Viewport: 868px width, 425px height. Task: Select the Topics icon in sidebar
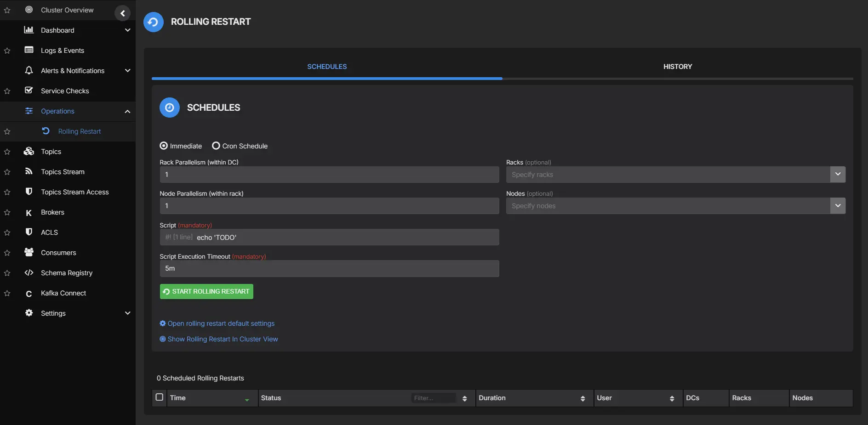coord(29,151)
